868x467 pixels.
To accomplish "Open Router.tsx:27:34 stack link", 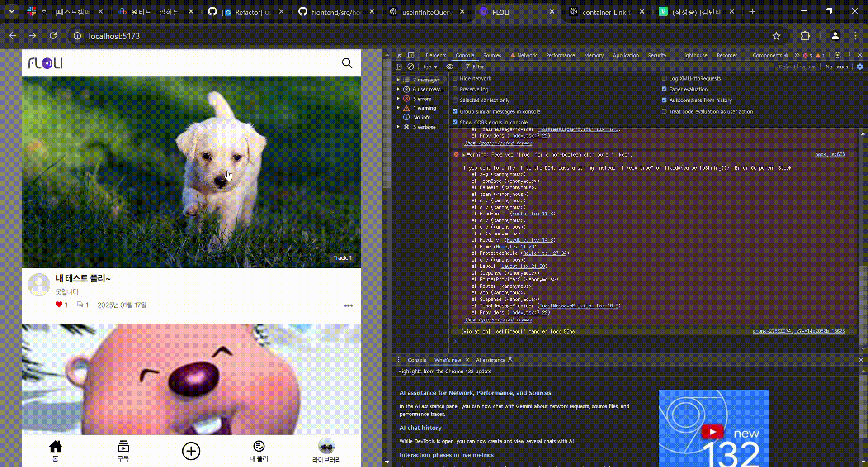I will point(545,253).
